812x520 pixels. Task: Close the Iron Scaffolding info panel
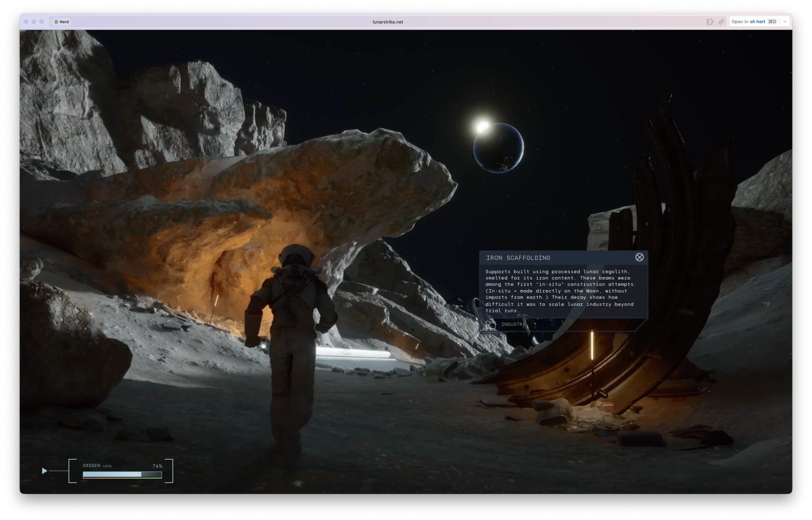click(x=639, y=257)
